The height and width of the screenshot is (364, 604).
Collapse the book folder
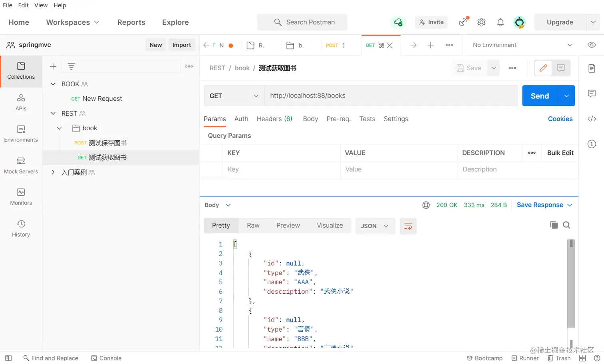[x=59, y=128]
